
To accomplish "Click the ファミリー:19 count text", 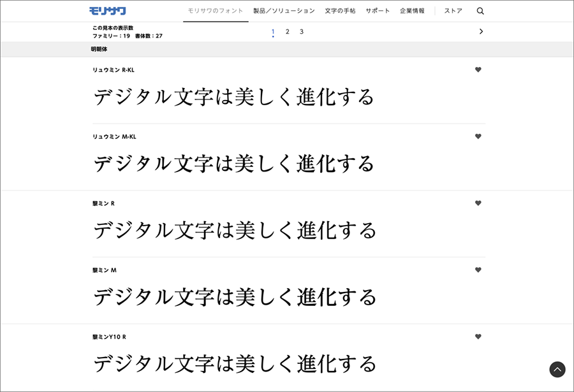I will click(x=111, y=36).
